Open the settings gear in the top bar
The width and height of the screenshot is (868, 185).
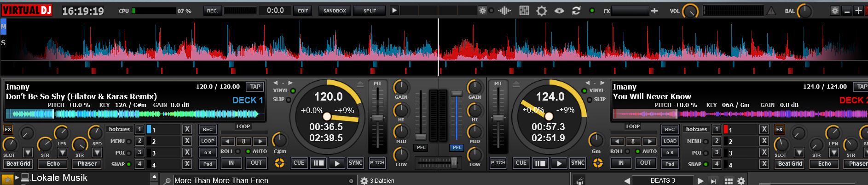[541, 11]
